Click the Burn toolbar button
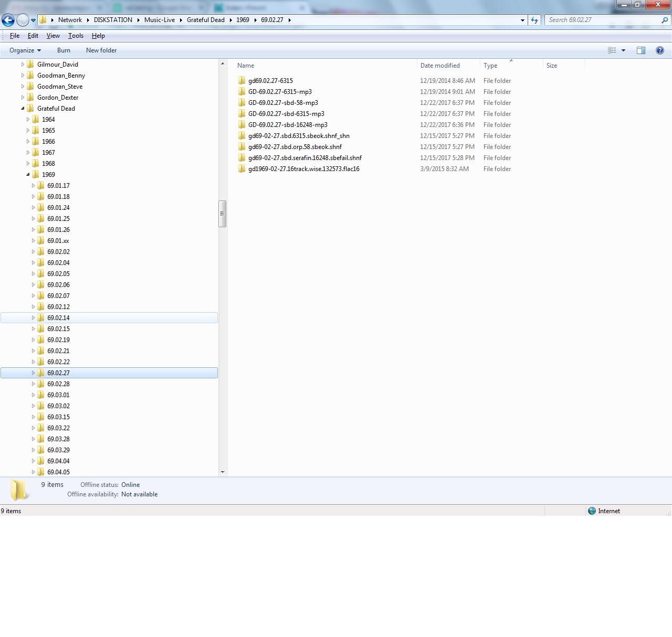The image size is (672, 637). [64, 50]
